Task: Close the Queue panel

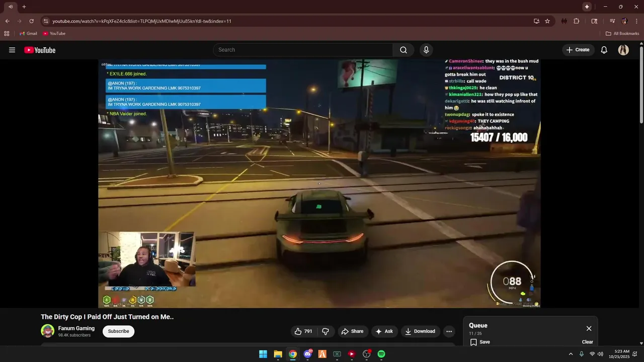Action: (589, 328)
